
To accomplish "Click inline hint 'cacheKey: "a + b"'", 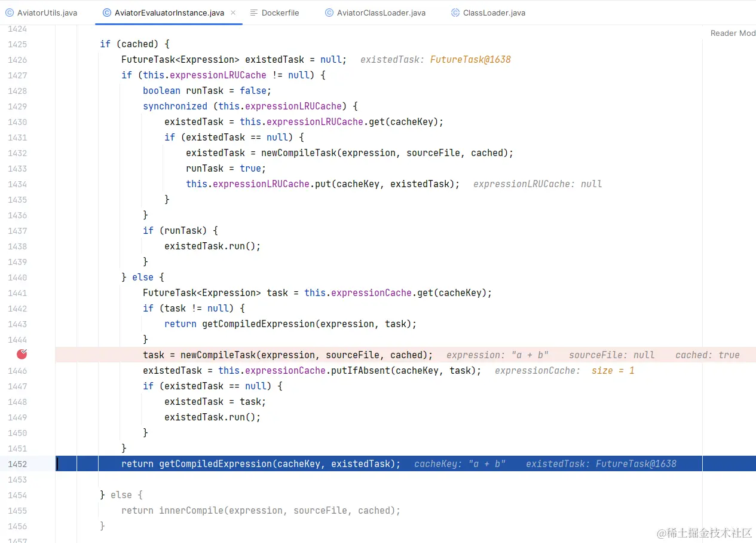I will point(460,464).
